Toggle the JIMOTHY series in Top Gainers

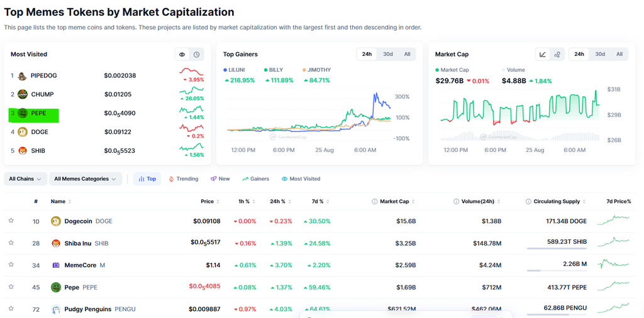coord(316,70)
